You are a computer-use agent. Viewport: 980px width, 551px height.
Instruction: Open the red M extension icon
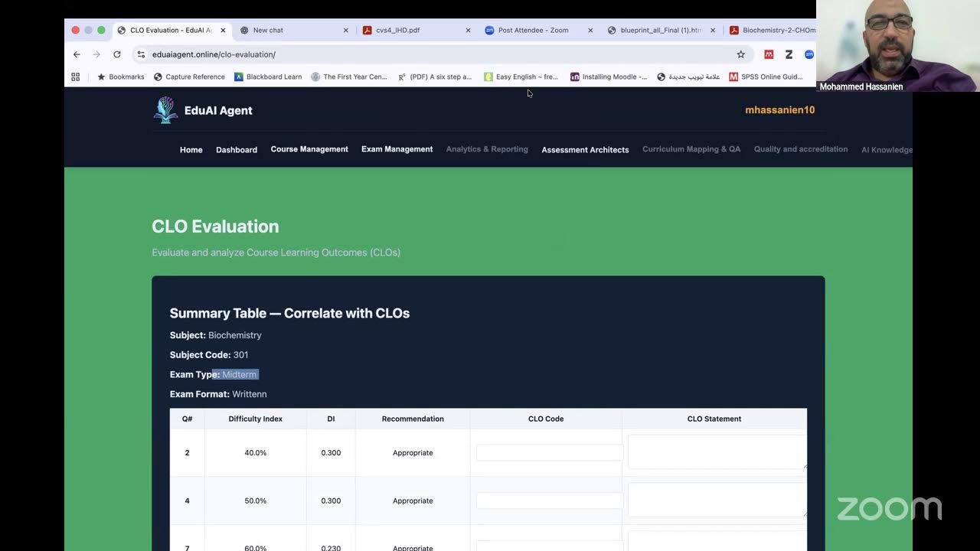coord(769,54)
